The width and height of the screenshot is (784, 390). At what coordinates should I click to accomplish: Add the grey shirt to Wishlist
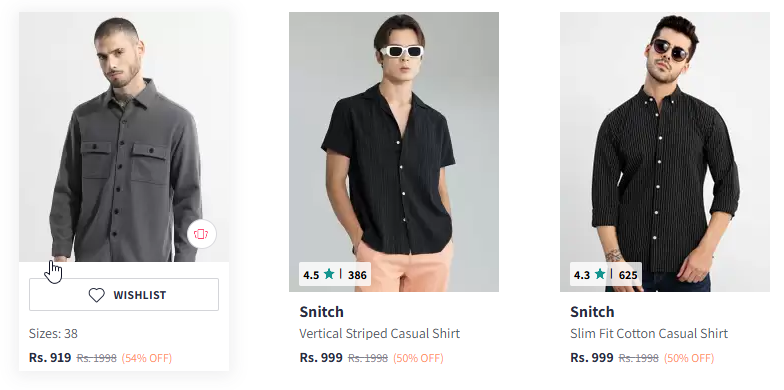pos(124,294)
